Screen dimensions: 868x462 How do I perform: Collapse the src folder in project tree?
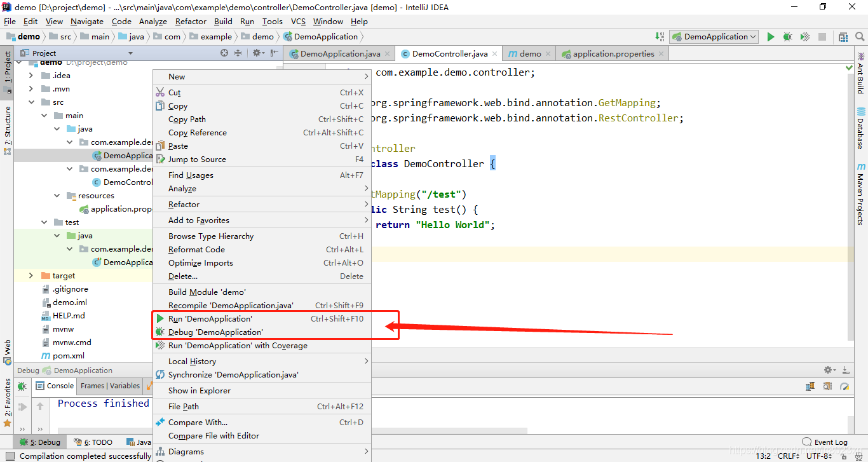coord(31,102)
